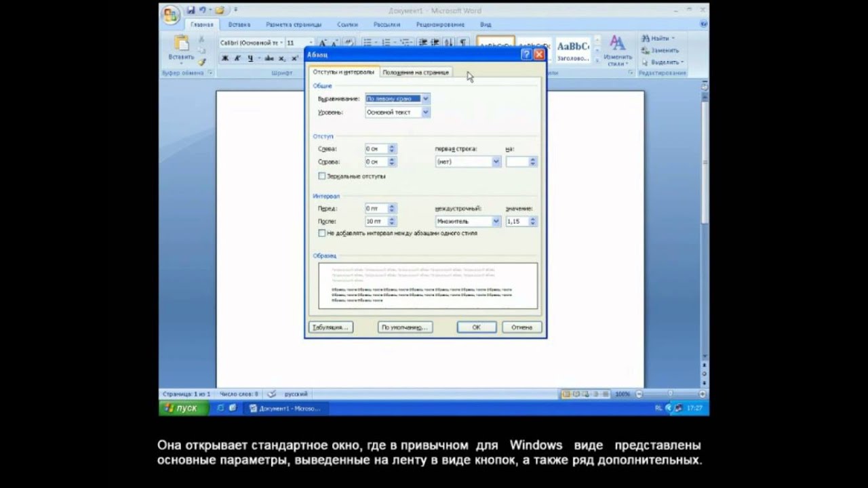Click the Grow Font icon
This screenshot has height=488, width=868.
(x=323, y=42)
